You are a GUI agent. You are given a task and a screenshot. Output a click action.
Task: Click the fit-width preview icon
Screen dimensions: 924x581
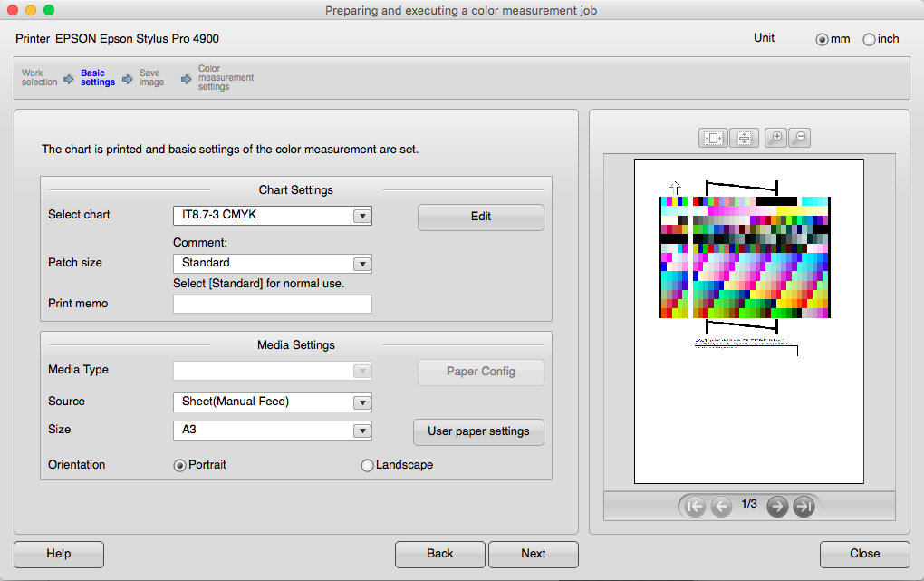[x=745, y=138]
